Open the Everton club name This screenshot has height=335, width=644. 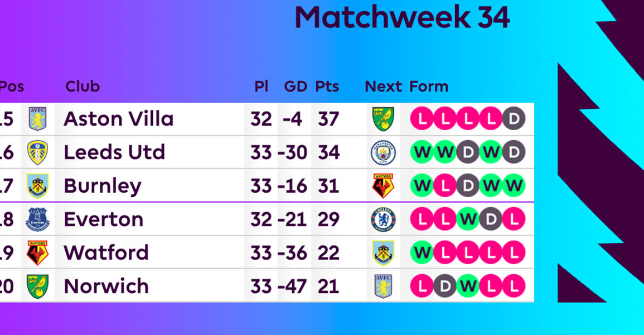point(104,219)
